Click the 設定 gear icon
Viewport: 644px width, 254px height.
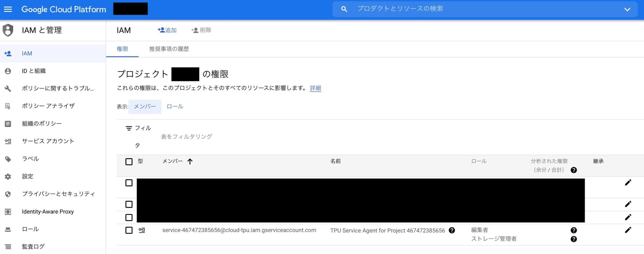pos(8,176)
